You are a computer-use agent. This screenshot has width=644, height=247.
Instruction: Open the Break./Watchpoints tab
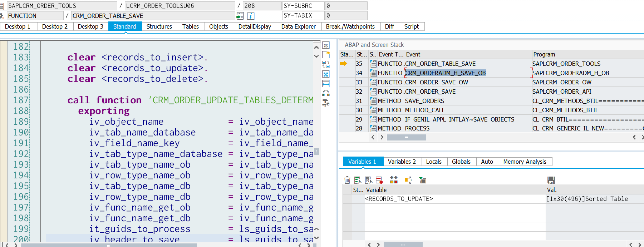click(350, 26)
